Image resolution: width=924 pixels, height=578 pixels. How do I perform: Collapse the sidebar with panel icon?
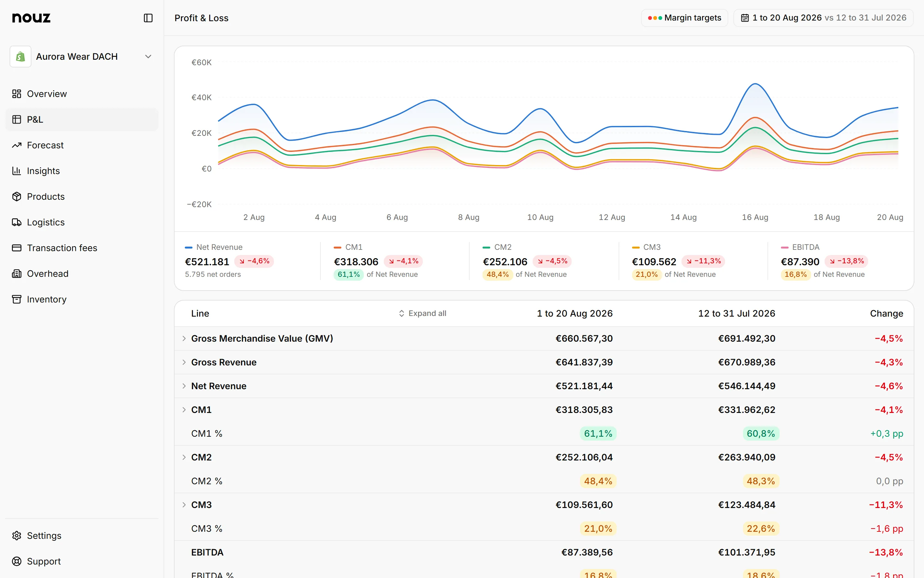148,18
